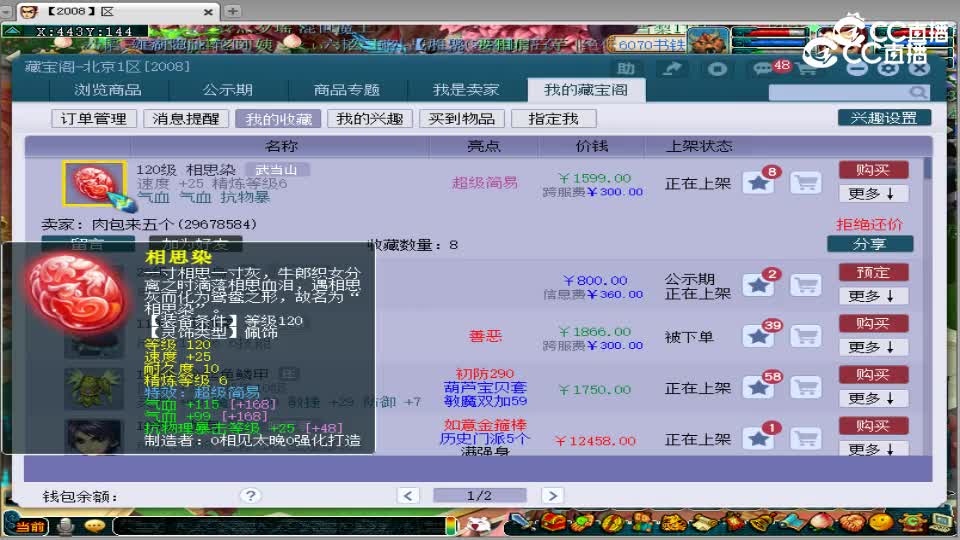Go to the next page arrow
Image resolution: width=960 pixels, height=540 pixels.
point(552,495)
